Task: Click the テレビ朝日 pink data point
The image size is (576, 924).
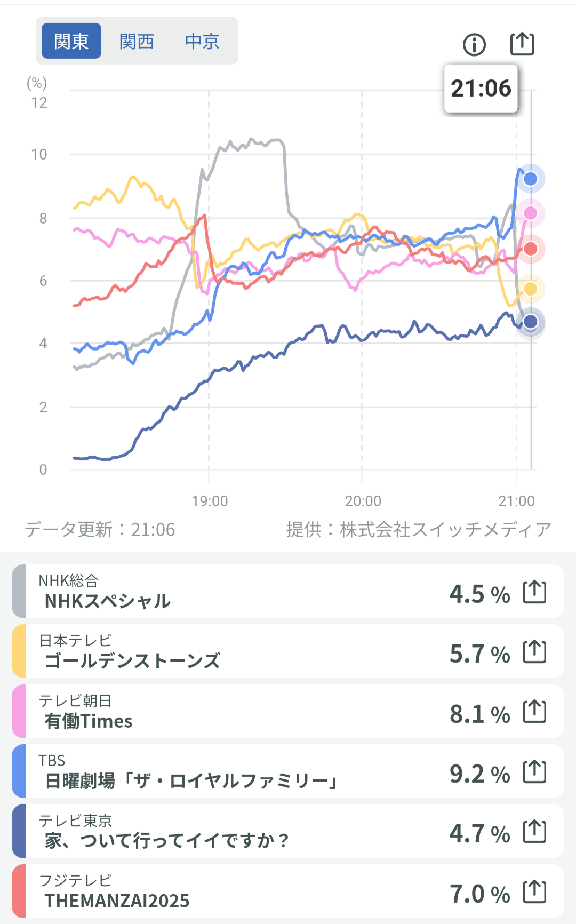Action: coord(530,213)
